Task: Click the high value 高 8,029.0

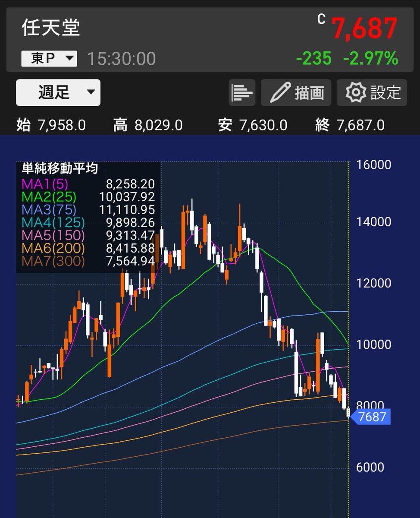Action: (148, 126)
